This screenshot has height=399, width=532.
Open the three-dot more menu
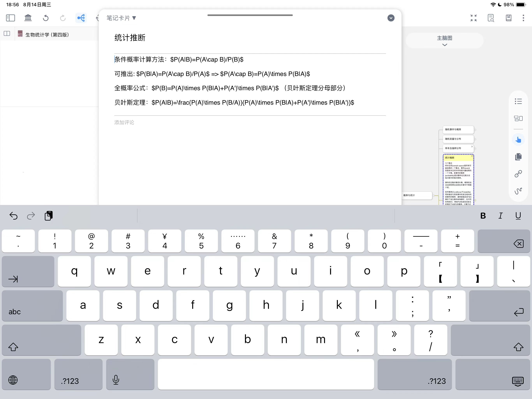click(523, 18)
